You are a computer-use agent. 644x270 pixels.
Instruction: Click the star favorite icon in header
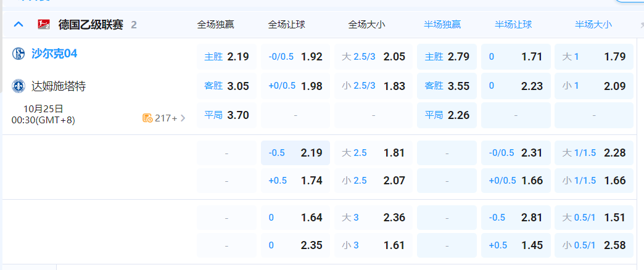pyautogui.click(x=642, y=25)
